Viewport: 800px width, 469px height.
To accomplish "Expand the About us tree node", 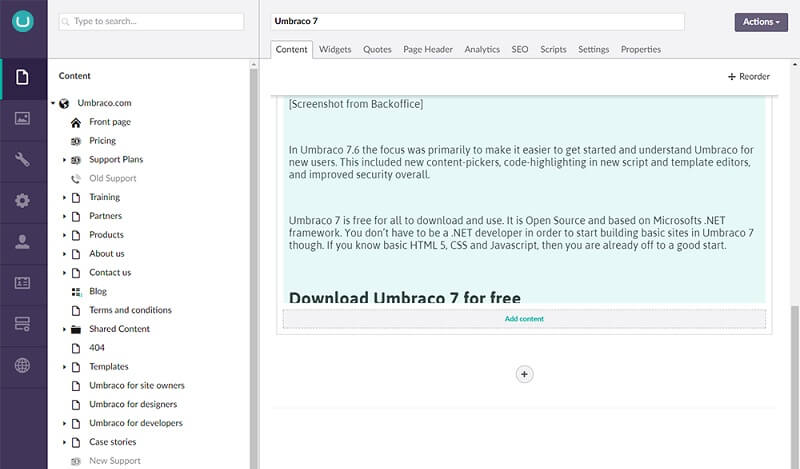I will (x=64, y=254).
